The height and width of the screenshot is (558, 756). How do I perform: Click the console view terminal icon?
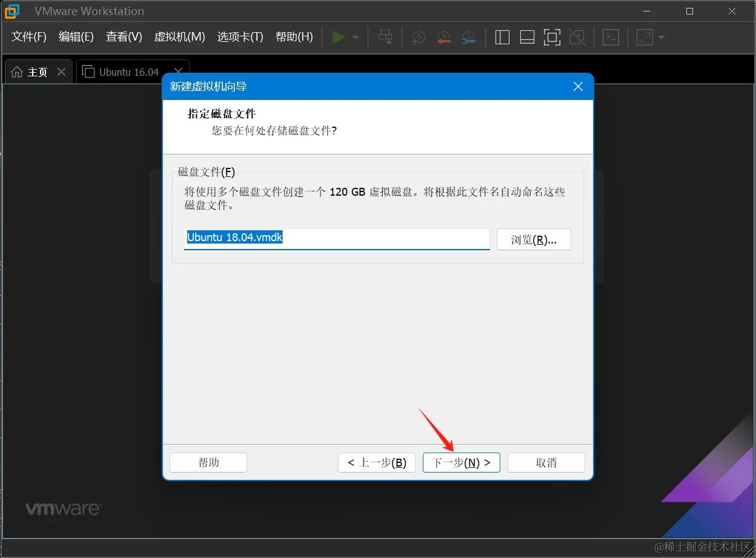[x=611, y=37]
